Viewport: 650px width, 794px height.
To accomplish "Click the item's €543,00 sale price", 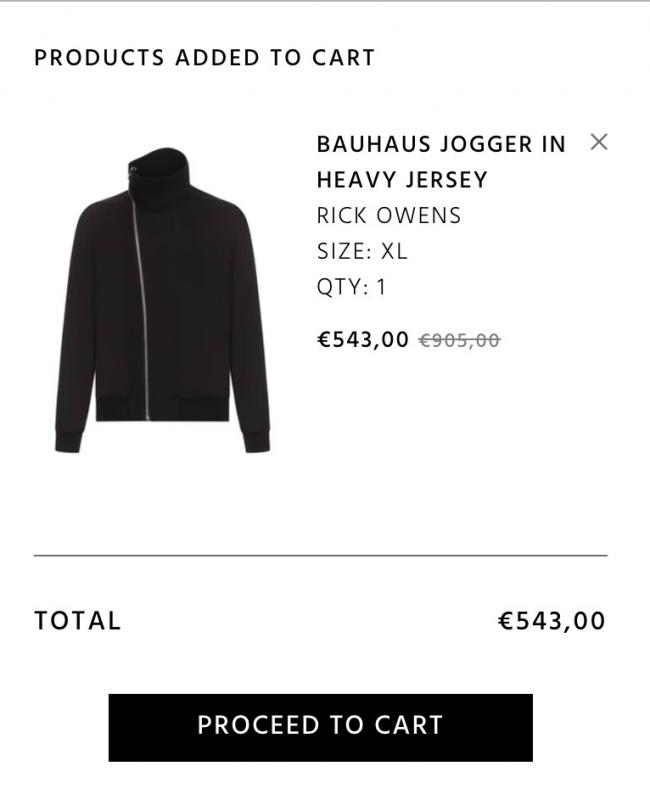I will point(362,339).
